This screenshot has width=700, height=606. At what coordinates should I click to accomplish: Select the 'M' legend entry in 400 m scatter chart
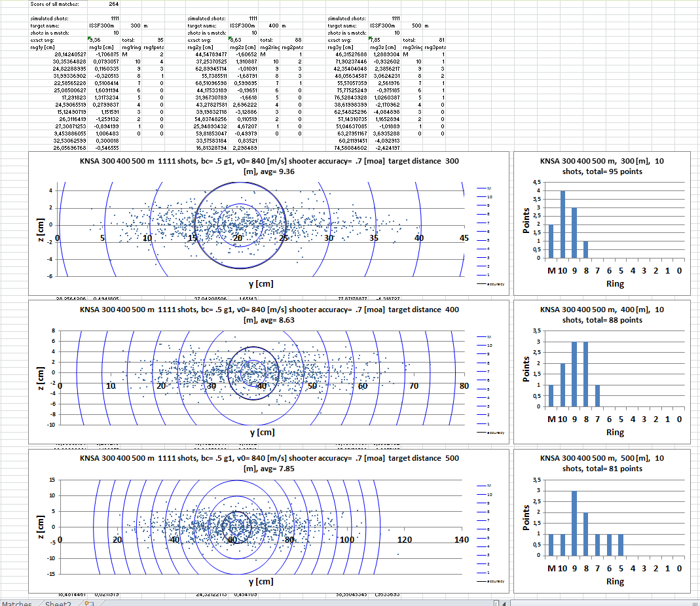pos(485,337)
